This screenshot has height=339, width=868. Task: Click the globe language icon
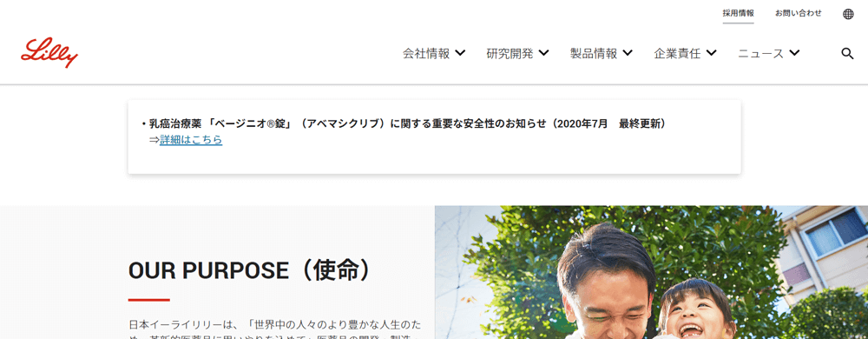pos(848,14)
